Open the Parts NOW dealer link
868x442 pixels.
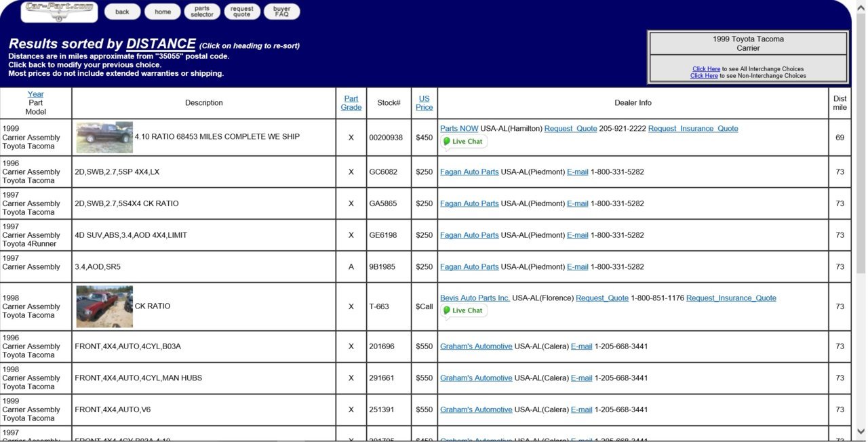click(459, 129)
